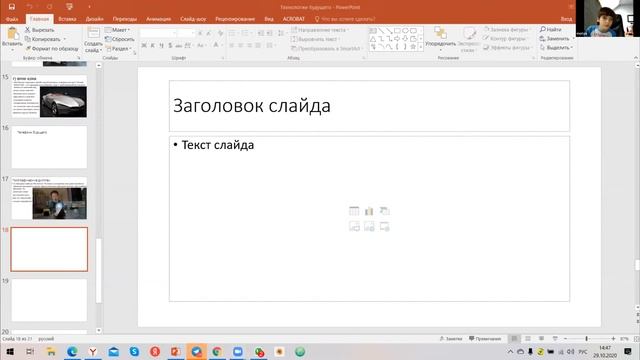Viewport: 640px width, 360px height.
Task: Click the Вставить (Paste) clipboard icon
Action: pyautogui.click(x=12, y=33)
